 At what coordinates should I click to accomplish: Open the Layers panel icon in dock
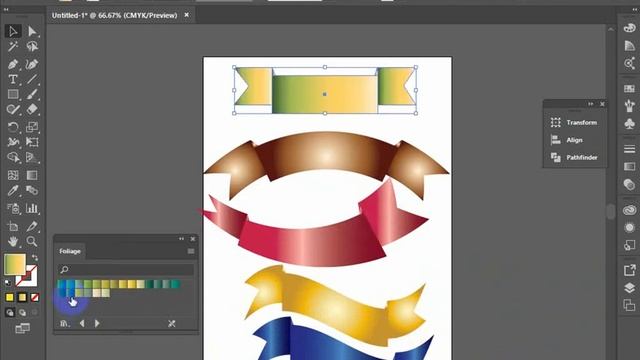[629, 288]
